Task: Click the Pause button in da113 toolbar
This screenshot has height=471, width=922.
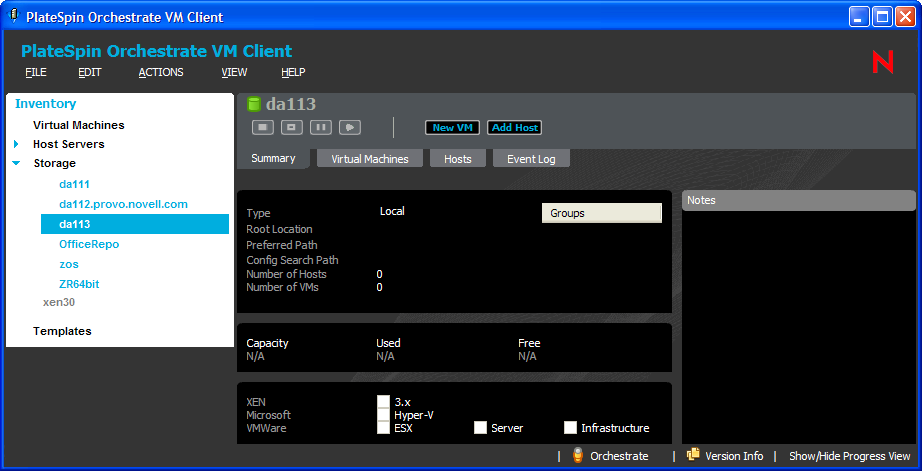Action: 320,127
